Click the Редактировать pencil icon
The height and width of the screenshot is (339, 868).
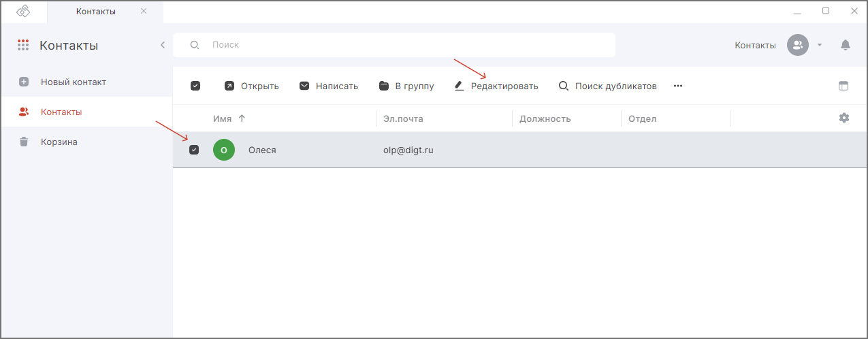coord(459,86)
